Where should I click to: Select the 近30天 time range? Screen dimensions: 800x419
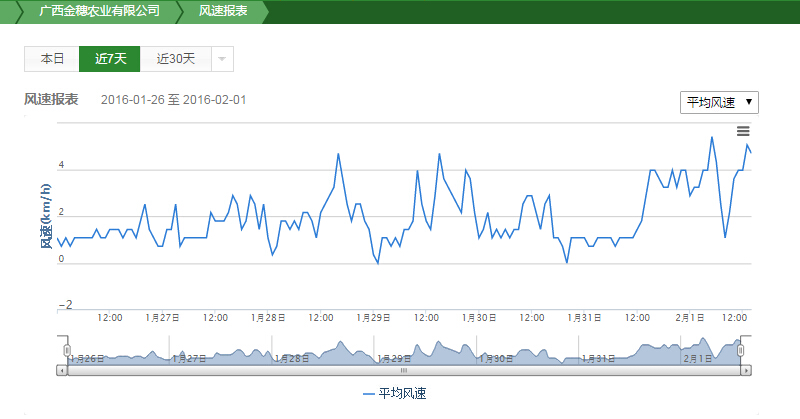[175, 59]
